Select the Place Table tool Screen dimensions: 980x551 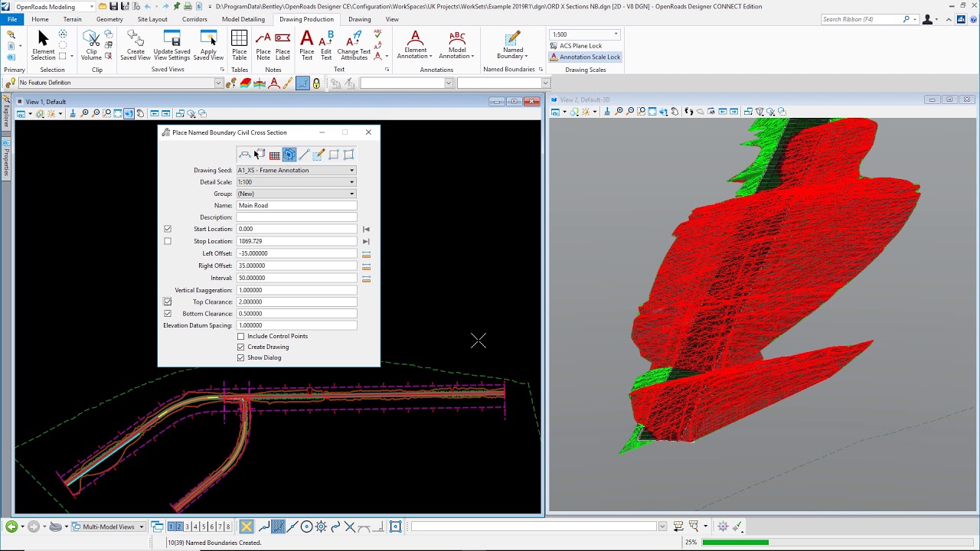tap(240, 45)
